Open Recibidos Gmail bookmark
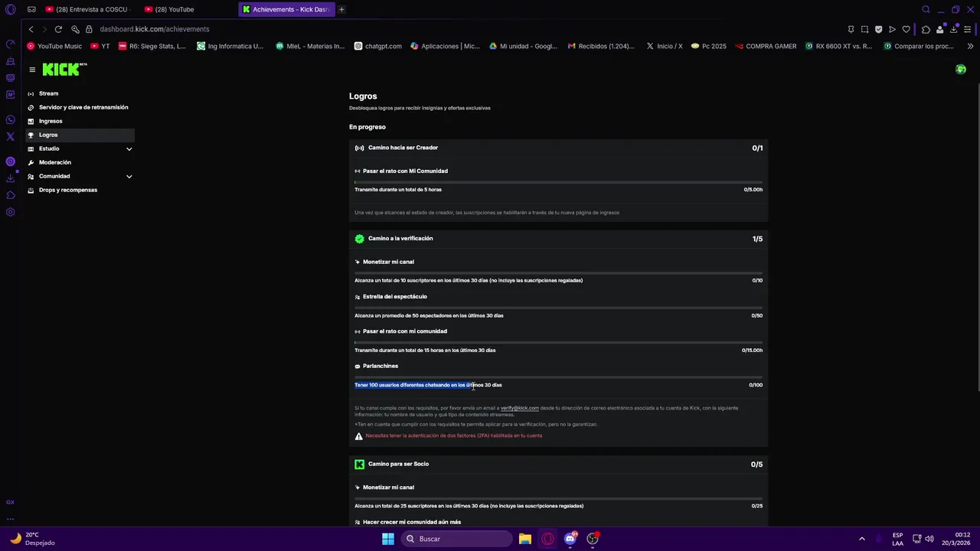Image resolution: width=980 pixels, height=551 pixels. (601, 46)
